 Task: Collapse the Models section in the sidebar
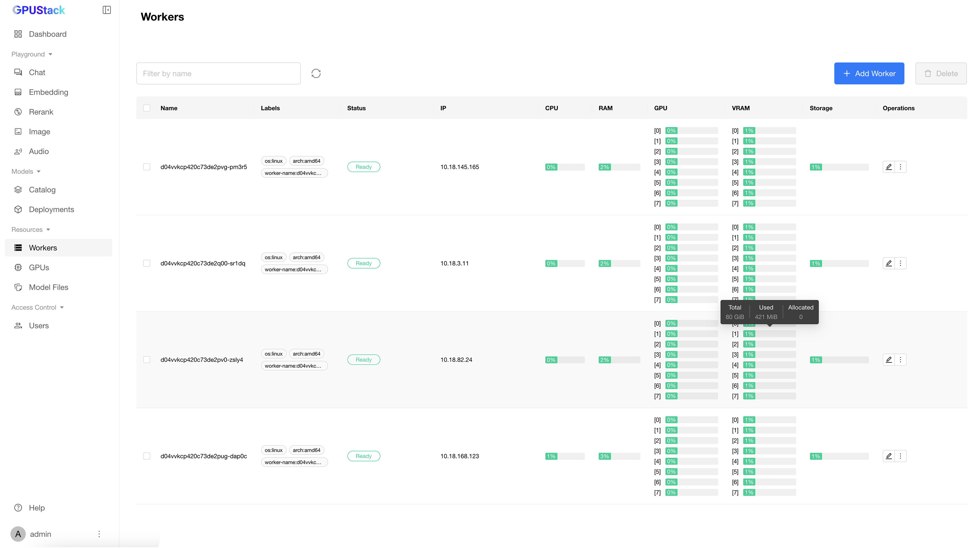pos(26,171)
